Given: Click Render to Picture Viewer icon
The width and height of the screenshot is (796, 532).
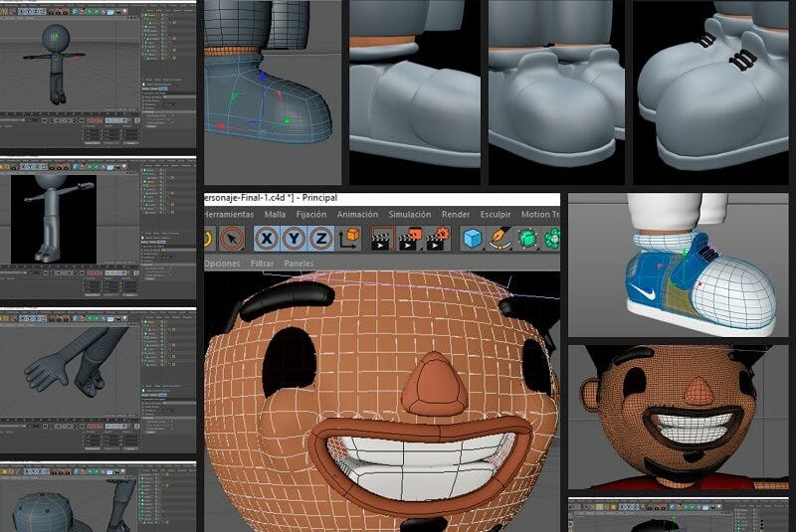Looking at the screenshot, I should (x=408, y=239).
